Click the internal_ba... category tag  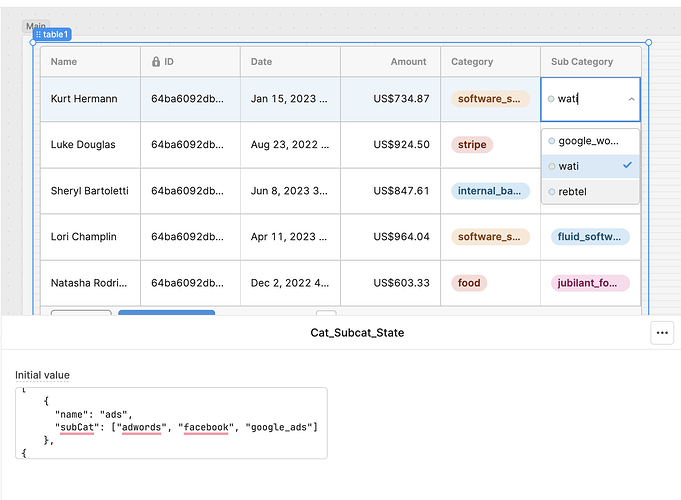pyautogui.click(x=490, y=191)
